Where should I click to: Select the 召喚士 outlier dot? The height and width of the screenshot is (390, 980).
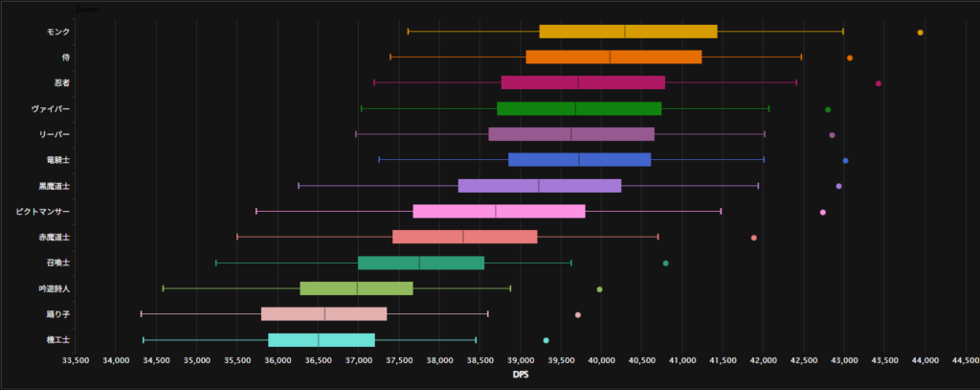tap(665, 263)
